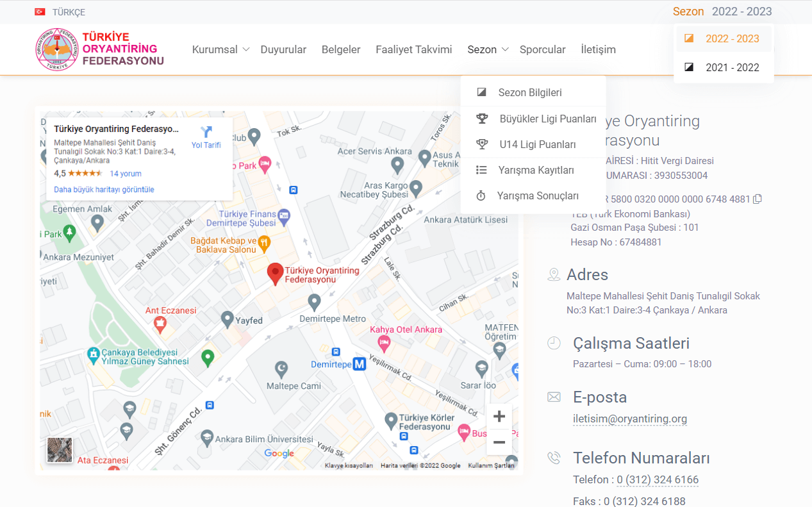Click the Türkiye Oryantiring Federasyonu logo

point(100,49)
